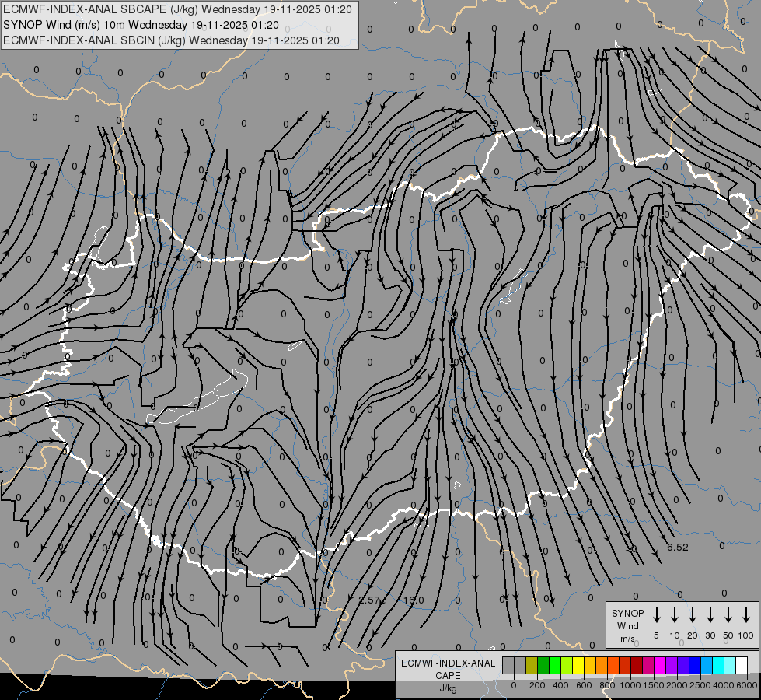Image resolution: width=761 pixels, height=700 pixels.
Task: Select the pure blue CAPE legend swatch
Action: click(695, 665)
